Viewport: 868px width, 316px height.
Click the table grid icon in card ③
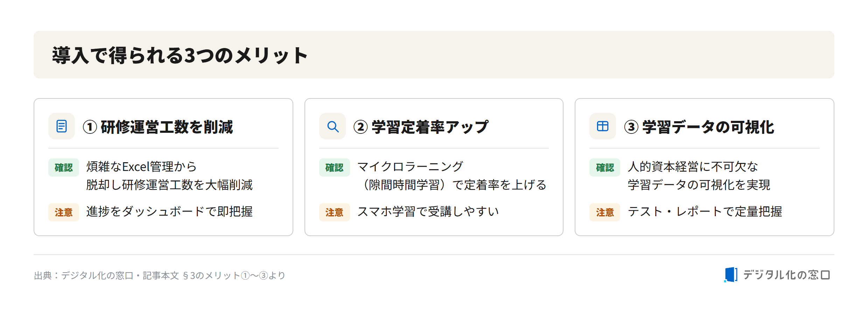pos(603,126)
